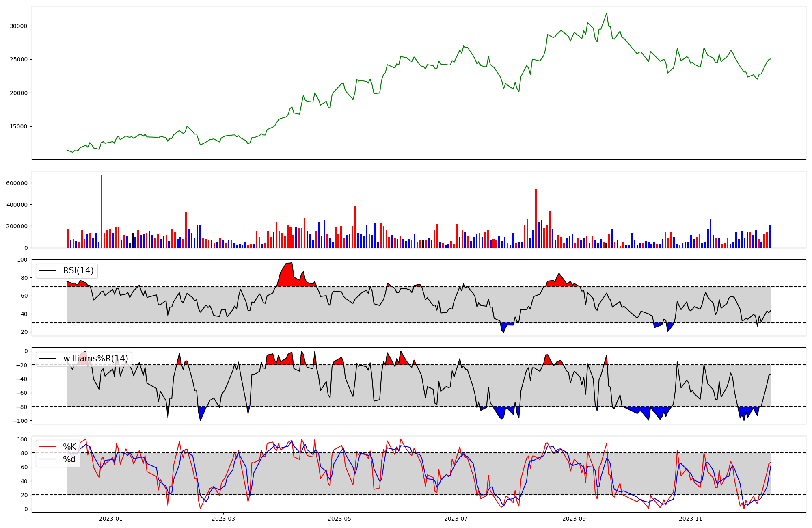The height and width of the screenshot is (528, 812).
Task: Click the 2023-09 x-axis date label
Action: (574, 519)
